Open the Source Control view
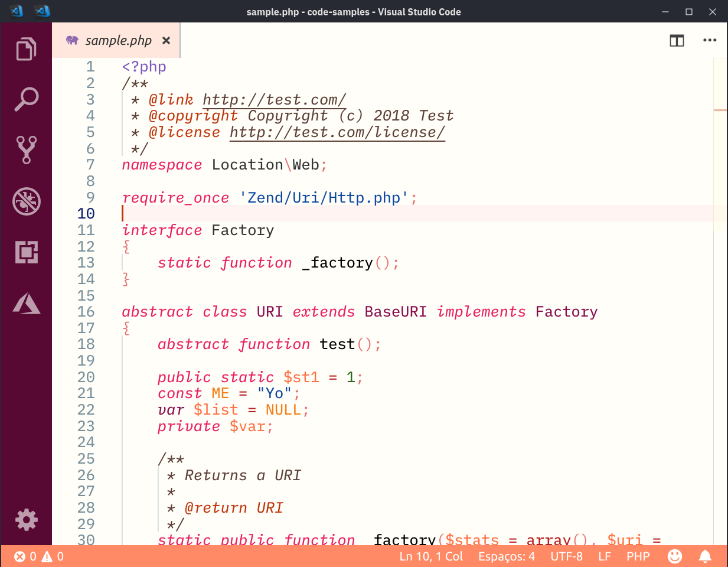 point(26,150)
